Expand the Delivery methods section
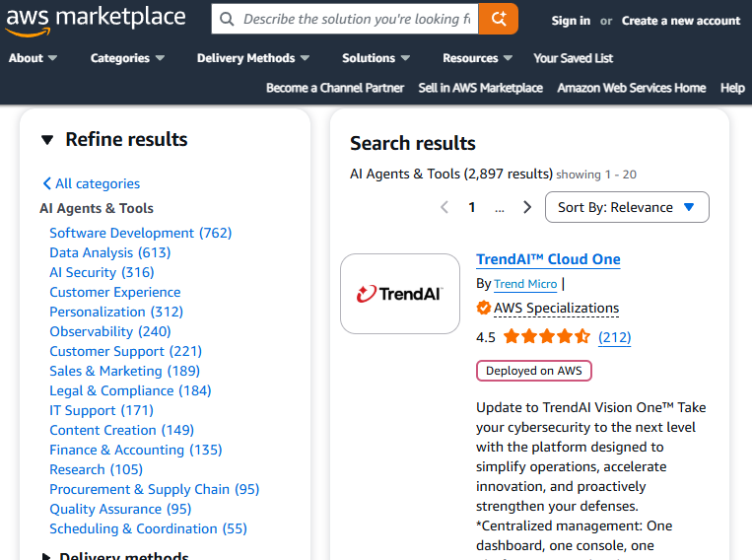This screenshot has height=560, width=752. click(46, 557)
